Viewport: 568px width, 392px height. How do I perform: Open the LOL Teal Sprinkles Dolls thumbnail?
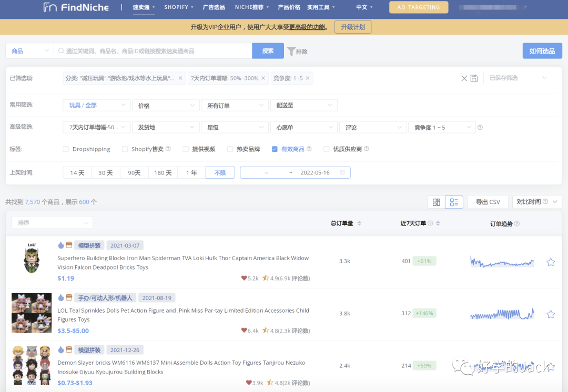(32, 313)
